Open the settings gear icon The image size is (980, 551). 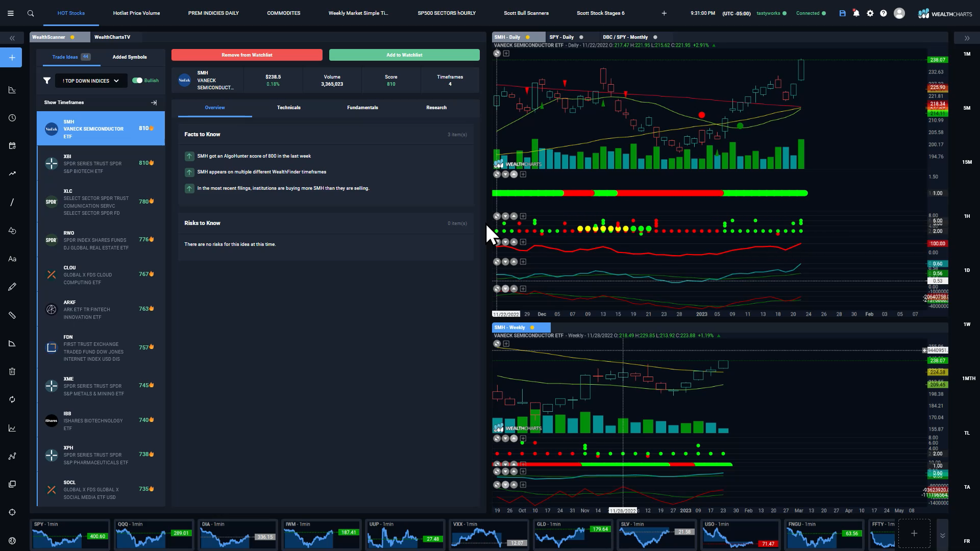coord(870,13)
